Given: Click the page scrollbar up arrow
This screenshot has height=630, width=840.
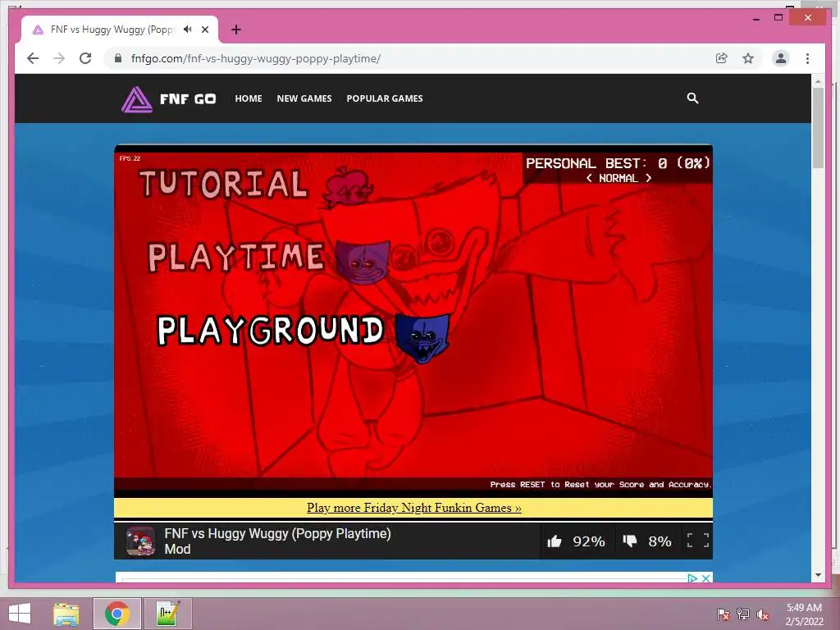Looking at the screenshot, I should click(x=818, y=81).
